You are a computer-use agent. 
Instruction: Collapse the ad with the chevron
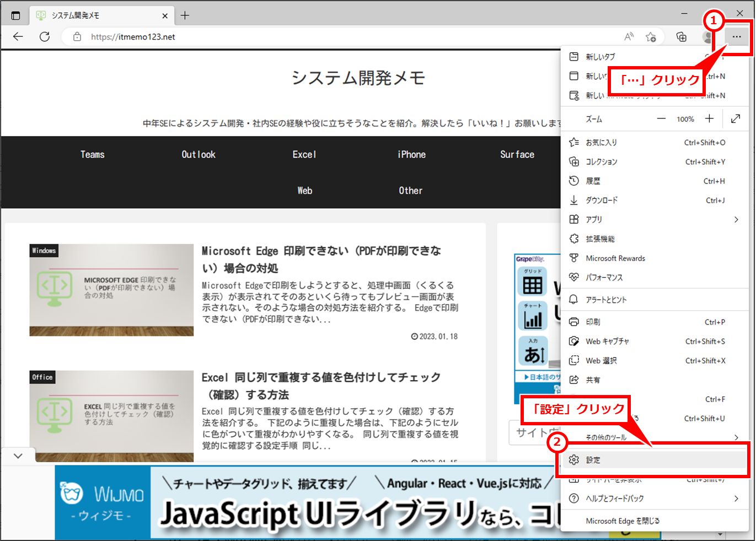tap(18, 456)
